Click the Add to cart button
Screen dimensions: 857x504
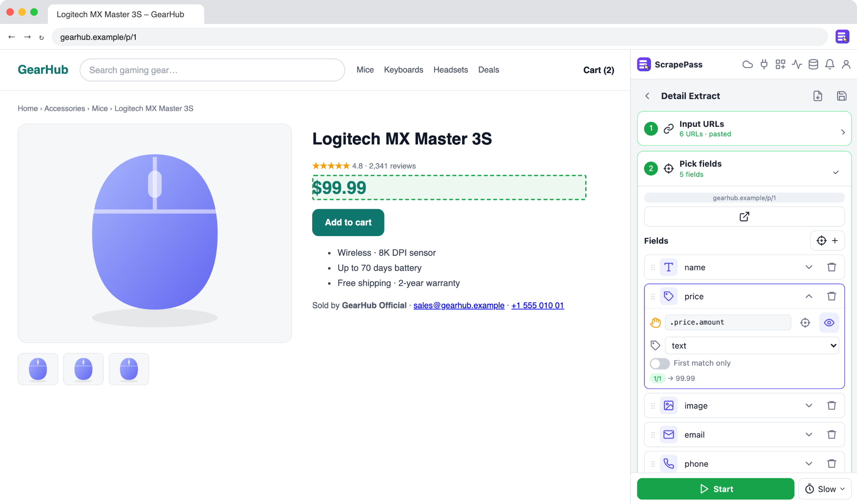348,222
